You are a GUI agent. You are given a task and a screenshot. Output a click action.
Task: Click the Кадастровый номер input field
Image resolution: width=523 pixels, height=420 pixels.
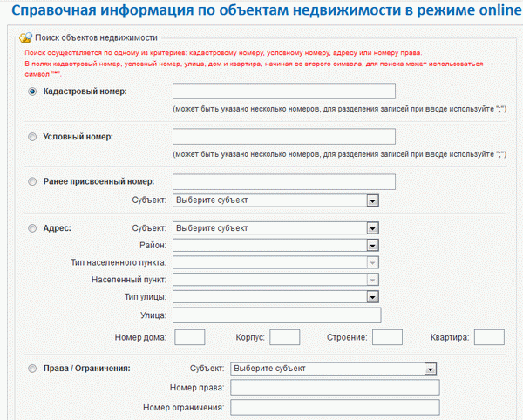click(x=284, y=91)
